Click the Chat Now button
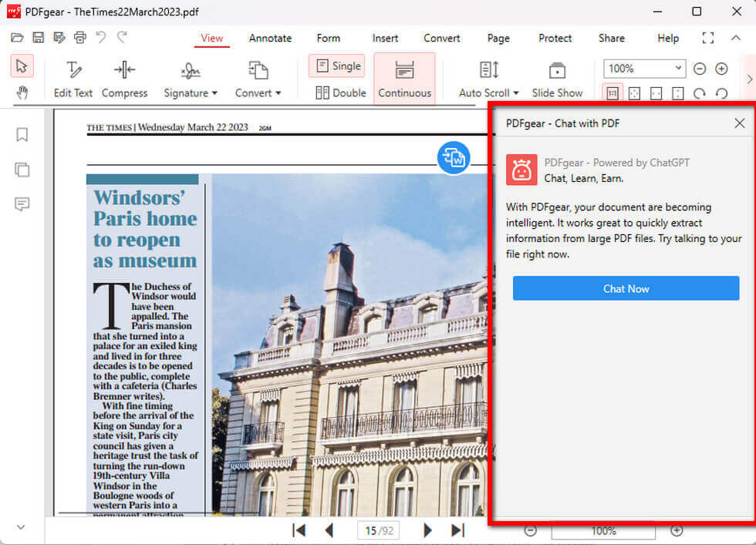756x545 pixels. pos(626,288)
